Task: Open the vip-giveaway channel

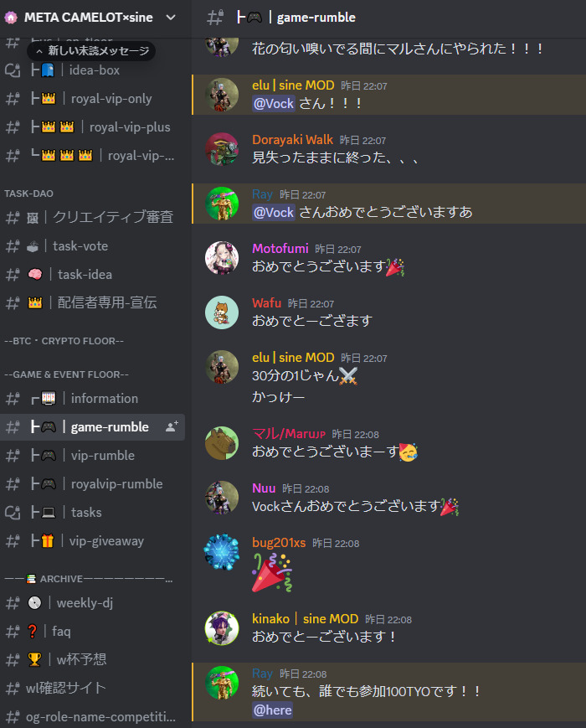Action: (x=92, y=541)
